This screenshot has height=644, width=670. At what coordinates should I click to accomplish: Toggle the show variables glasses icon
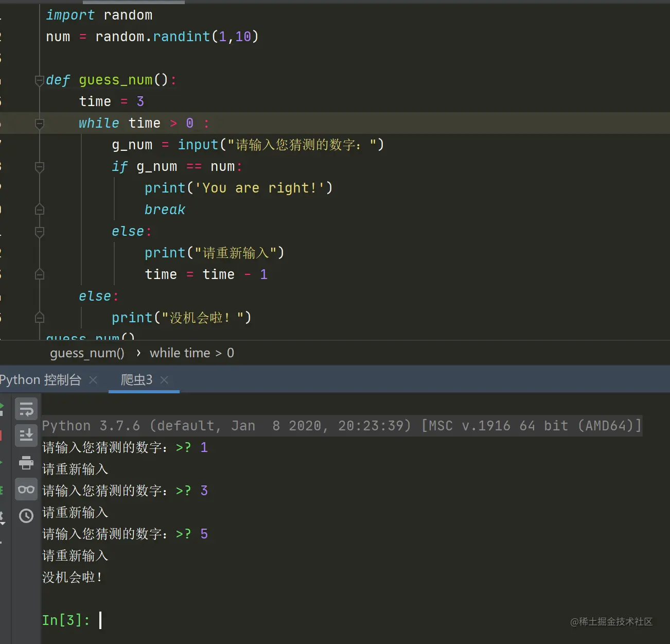pos(26,490)
